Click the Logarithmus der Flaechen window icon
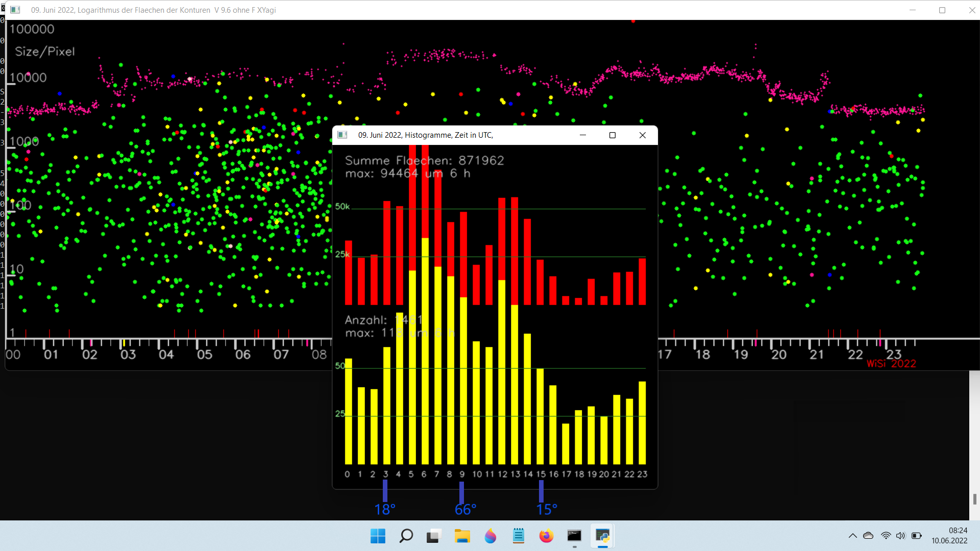980x551 pixels. click(15, 10)
